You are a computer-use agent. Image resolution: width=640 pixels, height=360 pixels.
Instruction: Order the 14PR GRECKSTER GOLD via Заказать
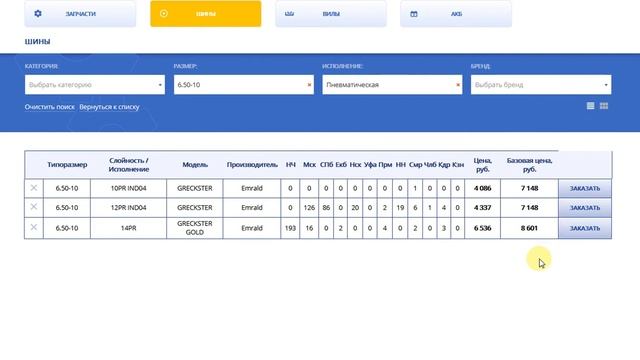pyautogui.click(x=585, y=228)
